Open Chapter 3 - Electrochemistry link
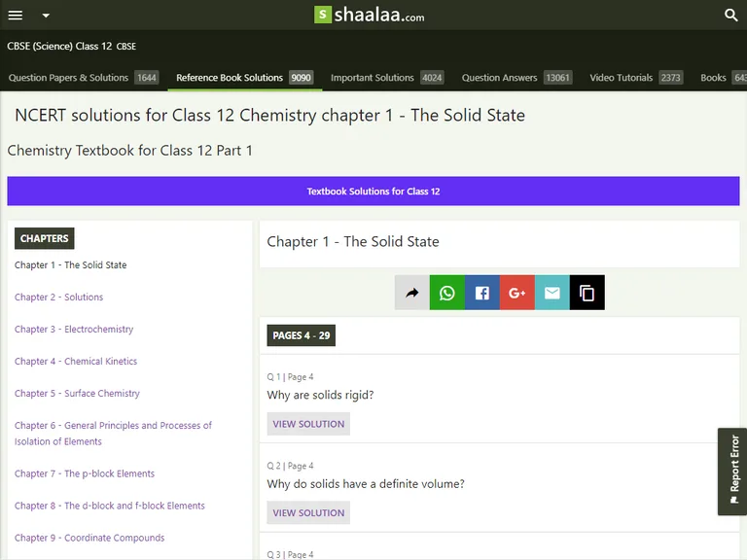Viewport: 747px width, 560px height. (74, 329)
